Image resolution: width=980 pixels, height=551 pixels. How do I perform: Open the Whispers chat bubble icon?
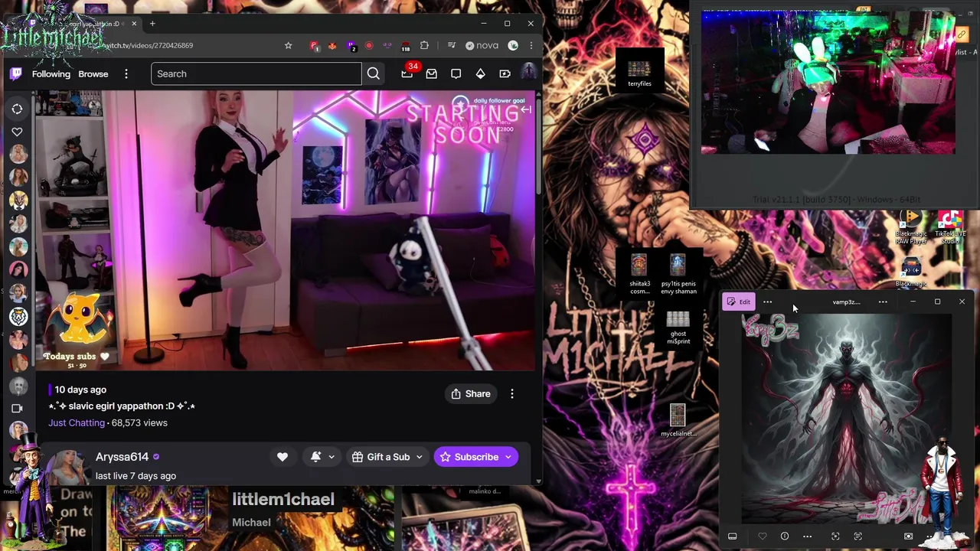point(456,74)
